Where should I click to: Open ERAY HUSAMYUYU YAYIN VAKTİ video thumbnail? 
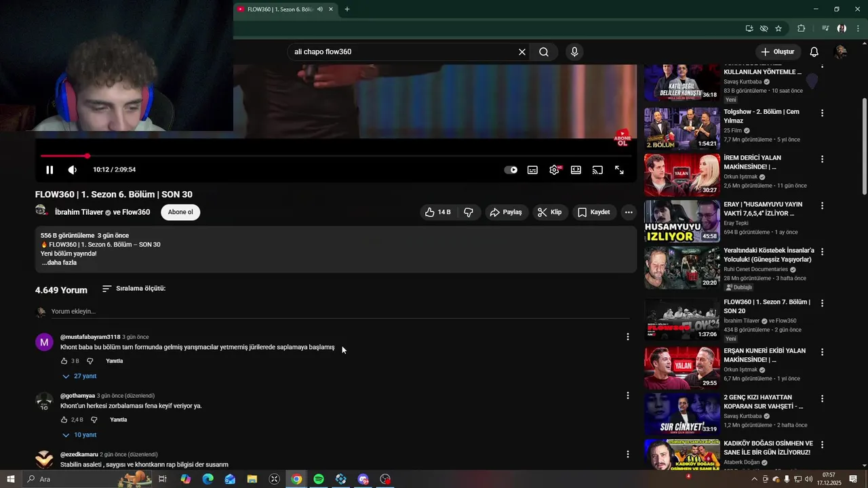pyautogui.click(x=682, y=221)
